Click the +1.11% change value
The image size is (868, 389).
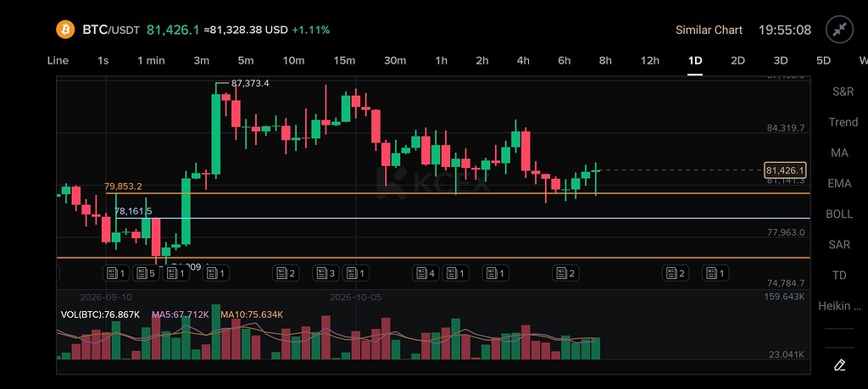tap(310, 30)
